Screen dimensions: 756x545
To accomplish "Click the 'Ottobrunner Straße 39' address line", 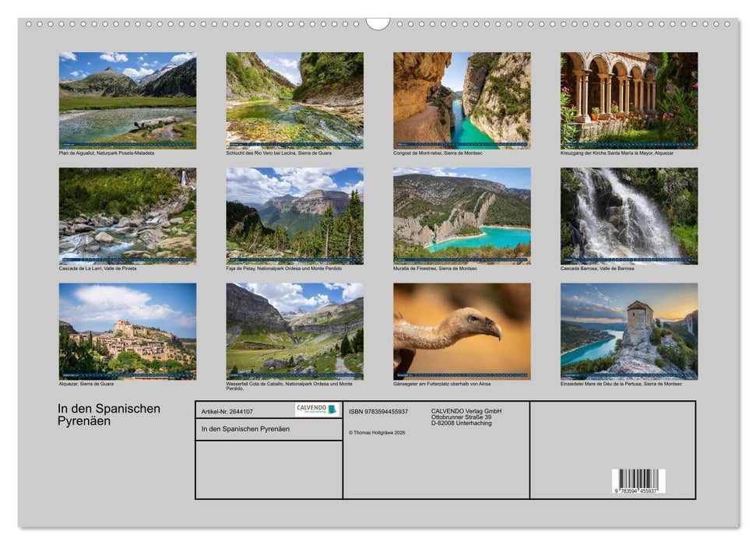I will [462, 417].
